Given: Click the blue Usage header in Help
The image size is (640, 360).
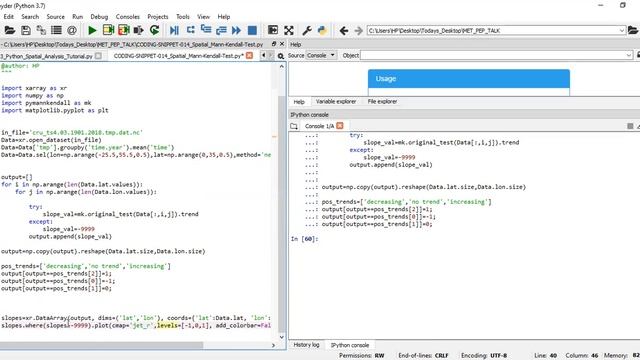Looking at the screenshot, I should (x=469, y=78).
